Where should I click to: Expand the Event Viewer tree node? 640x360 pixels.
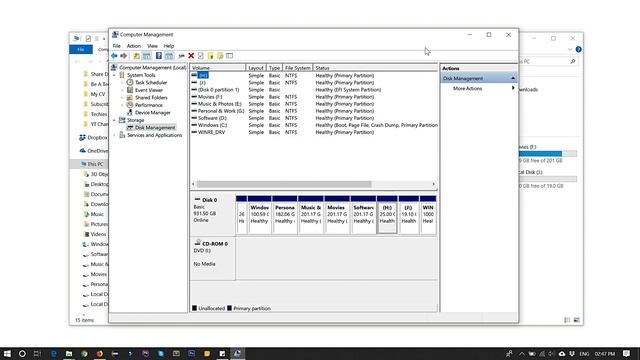point(122,90)
